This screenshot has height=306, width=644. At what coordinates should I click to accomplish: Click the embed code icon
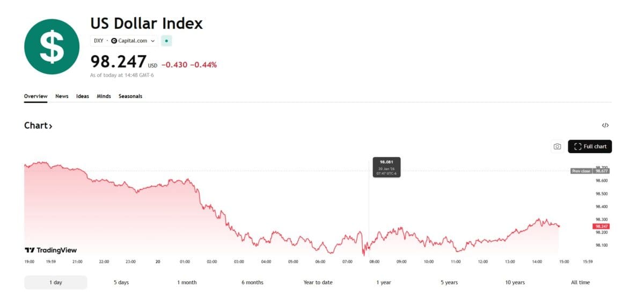[x=605, y=125]
